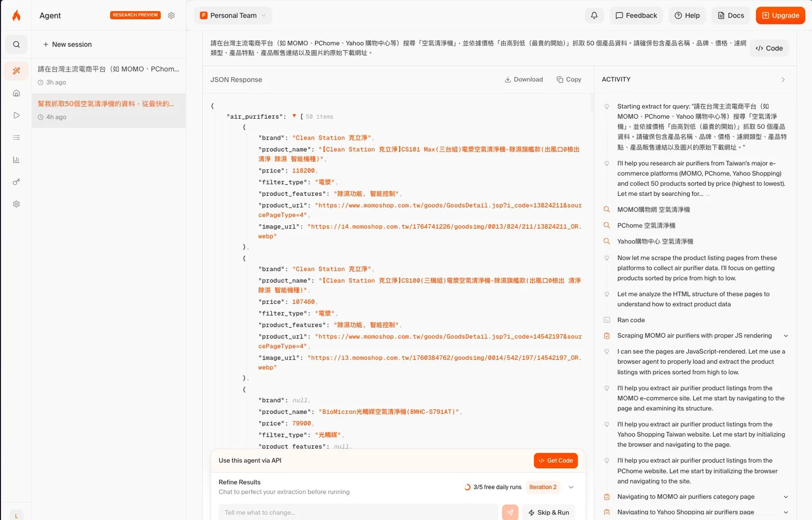This screenshot has width=812, height=520.
Task: Collapse the air_purifiers array triangle
Action: point(294,116)
